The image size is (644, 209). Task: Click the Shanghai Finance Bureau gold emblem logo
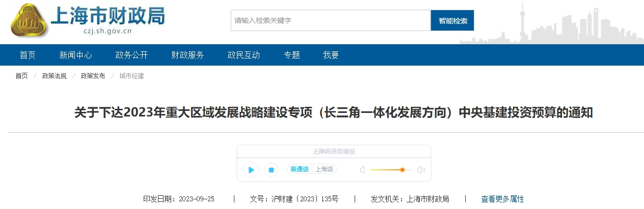[30, 20]
